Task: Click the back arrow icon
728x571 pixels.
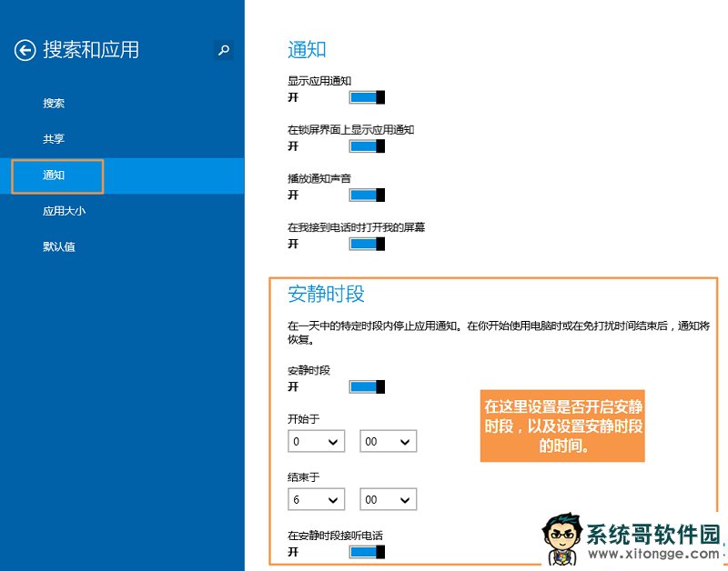Action: [25, 50]
